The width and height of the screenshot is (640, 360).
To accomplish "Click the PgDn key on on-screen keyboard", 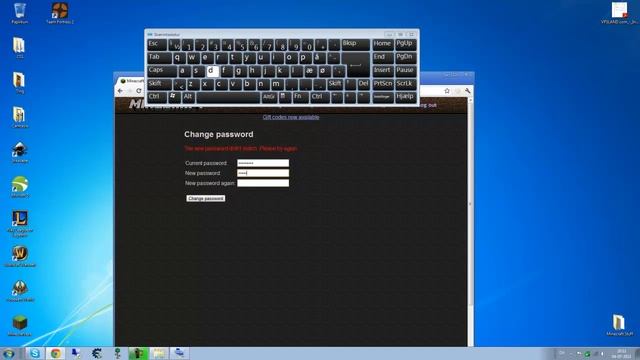I will (x=405, y=58).
